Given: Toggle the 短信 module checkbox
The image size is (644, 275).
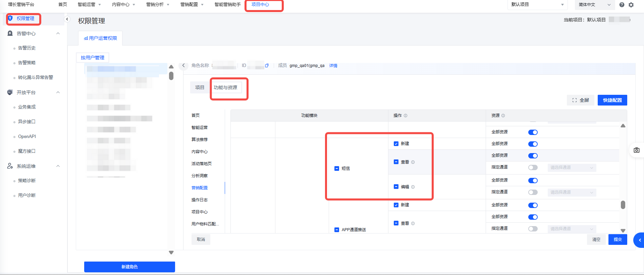Looking at the screenshot, I should tap(337, 168).
